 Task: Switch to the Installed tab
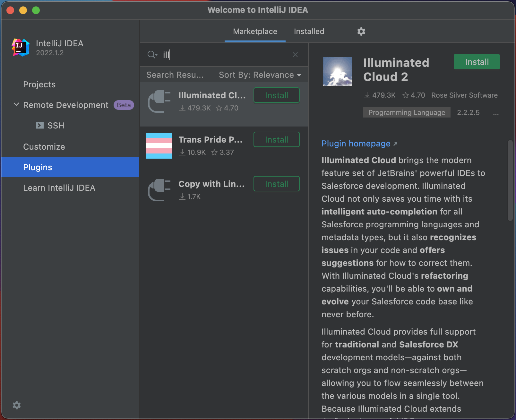309,31
